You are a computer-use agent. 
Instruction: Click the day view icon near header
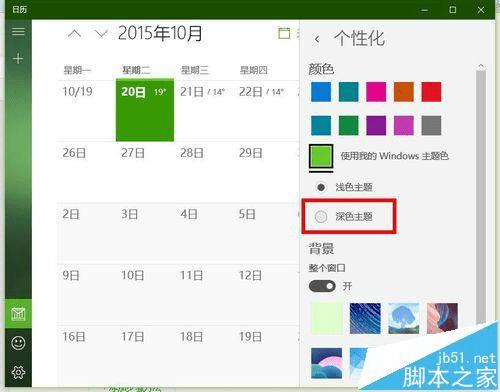284,33
